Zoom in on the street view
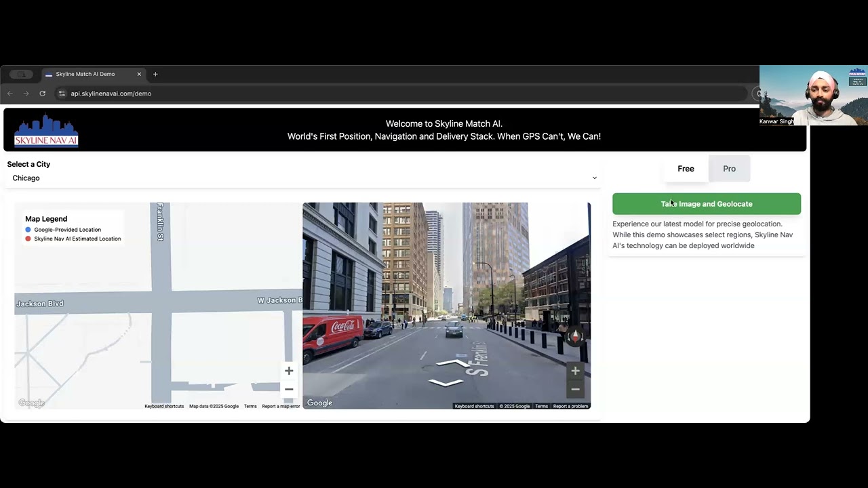This screenshot has height=488, width=868. (575, 371)
